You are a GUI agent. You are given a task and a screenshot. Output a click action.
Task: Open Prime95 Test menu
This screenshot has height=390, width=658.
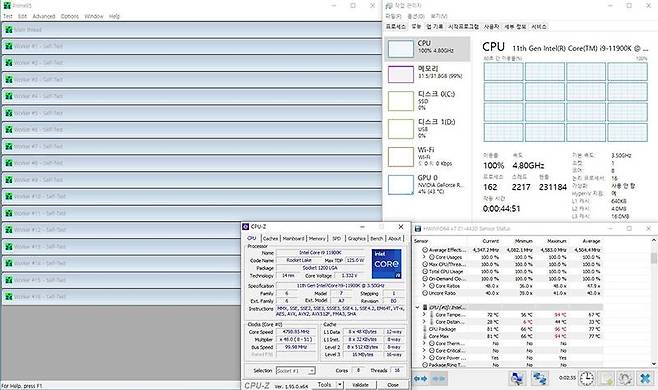pos(8,16)
